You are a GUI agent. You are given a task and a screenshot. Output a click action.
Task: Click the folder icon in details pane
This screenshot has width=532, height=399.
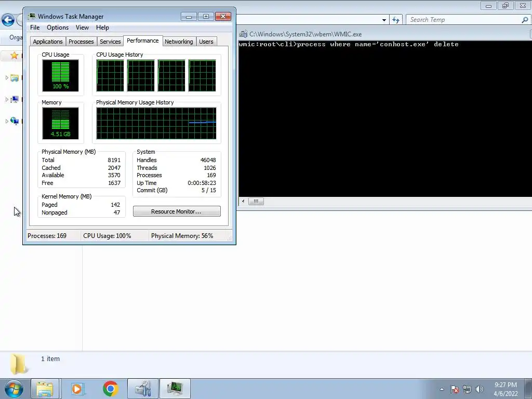18,364
